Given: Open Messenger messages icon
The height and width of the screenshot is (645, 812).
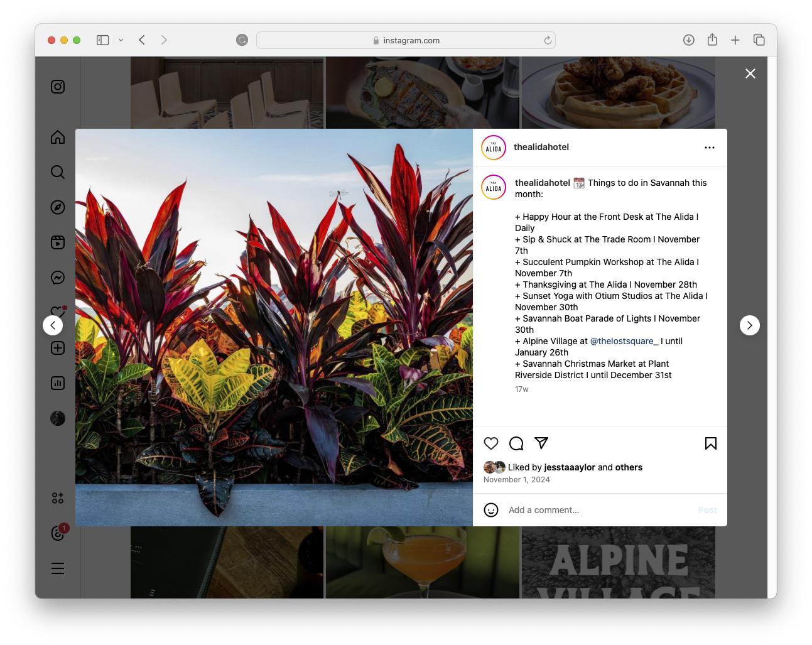Looking at the screenshot, I should (x=58, y=278).
